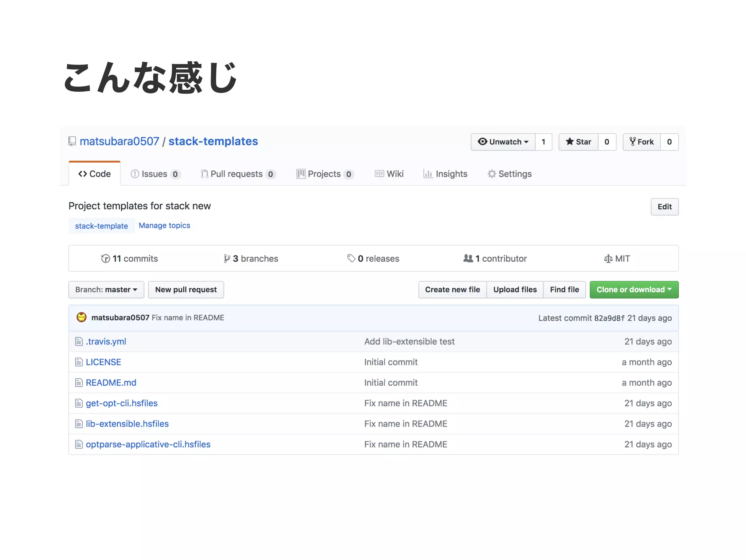Open the Projects tab

pos(325,174)
